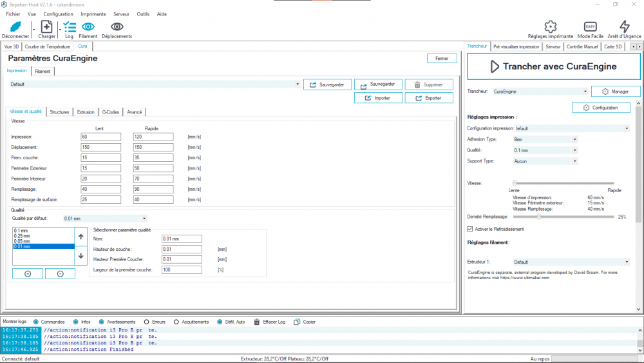Toggle Filament visibility eye icon
Viewport: 644px width, 363px height.
pos(88,26)
